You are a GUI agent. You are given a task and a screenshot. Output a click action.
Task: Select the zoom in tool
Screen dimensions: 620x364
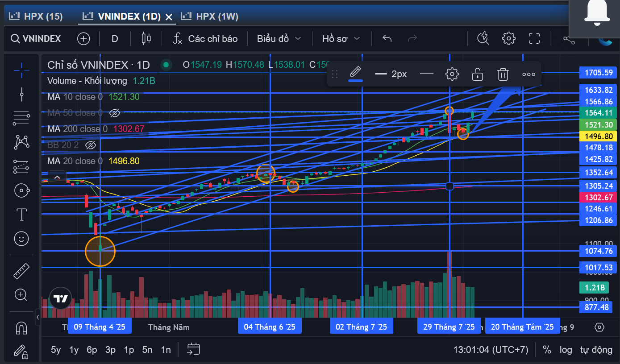point(21,294)
